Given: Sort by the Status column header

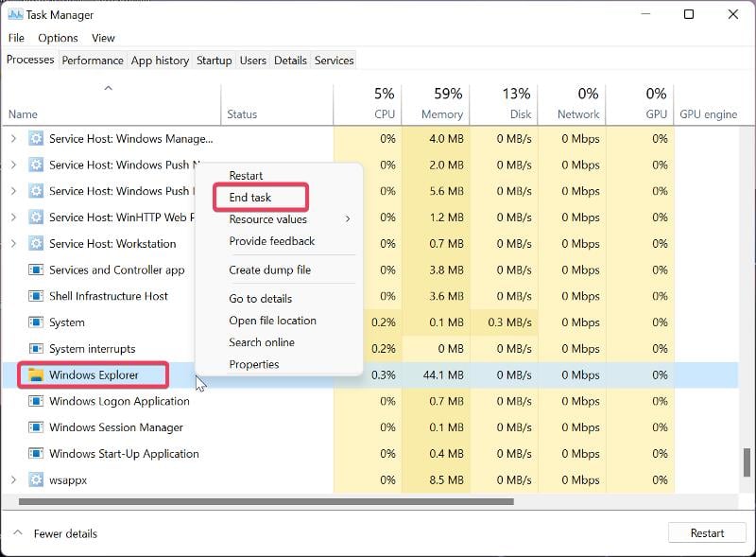Looking at the screenshot, I should click(x=277, y=103).
